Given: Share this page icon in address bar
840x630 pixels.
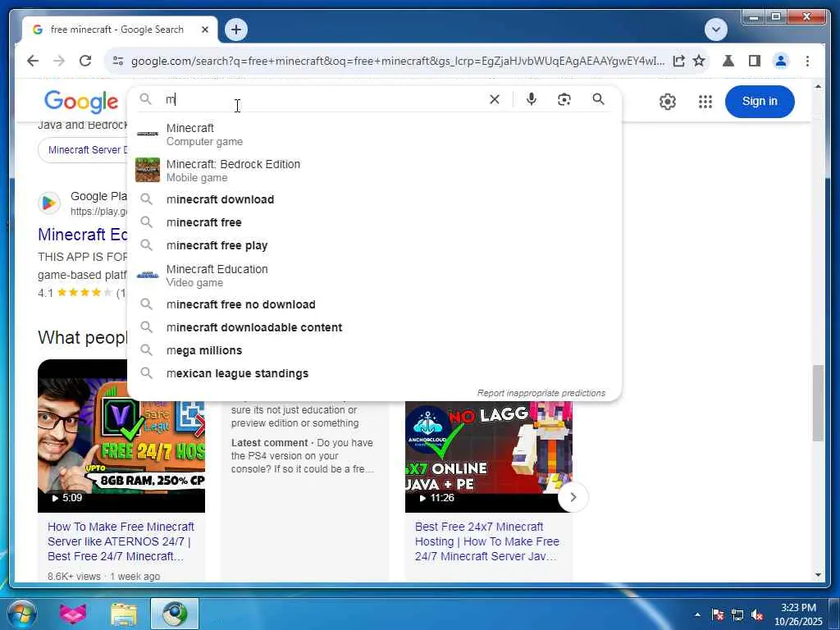Looking at the screenshot, I should pos(678,61).
